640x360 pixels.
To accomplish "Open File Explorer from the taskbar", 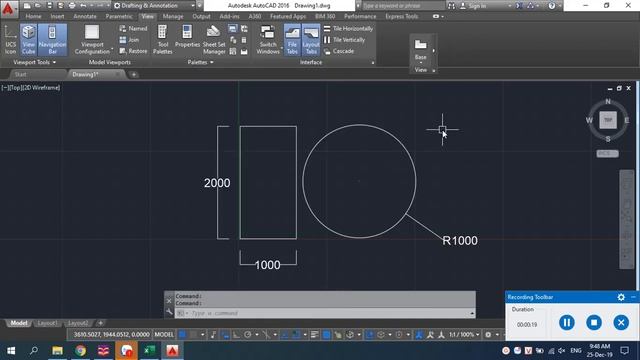I will click(57, 351).
